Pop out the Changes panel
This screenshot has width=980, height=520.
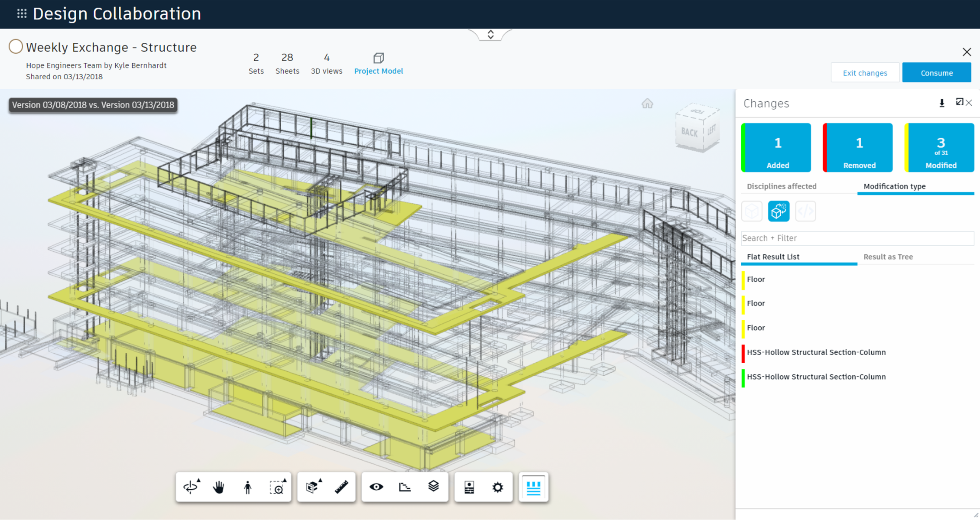coord(959,102)
